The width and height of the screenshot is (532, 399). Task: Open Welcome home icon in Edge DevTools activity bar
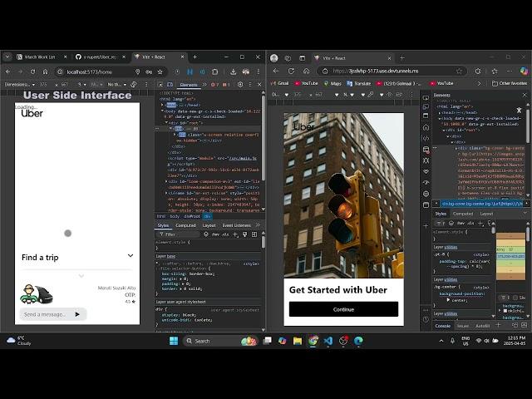[x=426, y=127]
